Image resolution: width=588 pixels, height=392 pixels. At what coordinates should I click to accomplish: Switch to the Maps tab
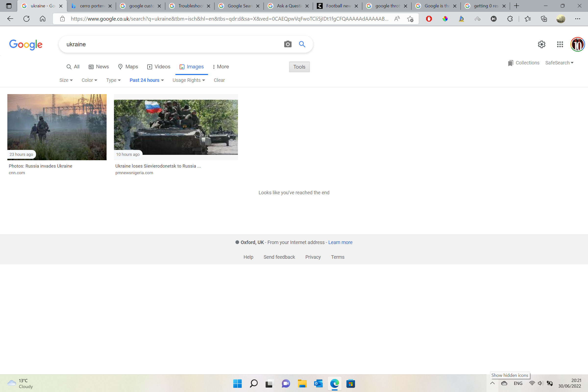[x=128, y=67]
